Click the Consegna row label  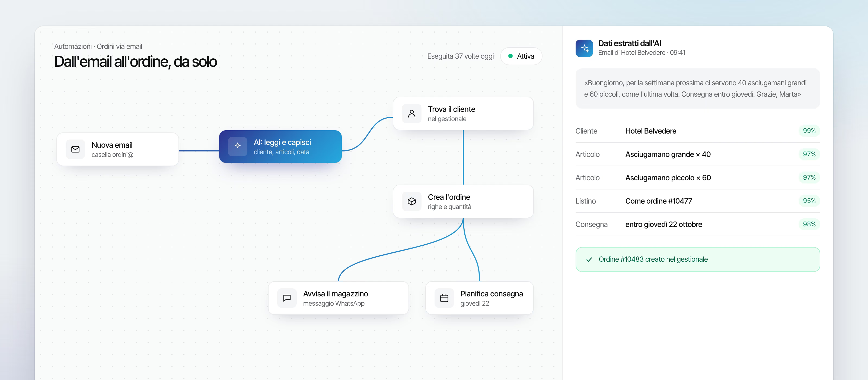coord(591,224)
